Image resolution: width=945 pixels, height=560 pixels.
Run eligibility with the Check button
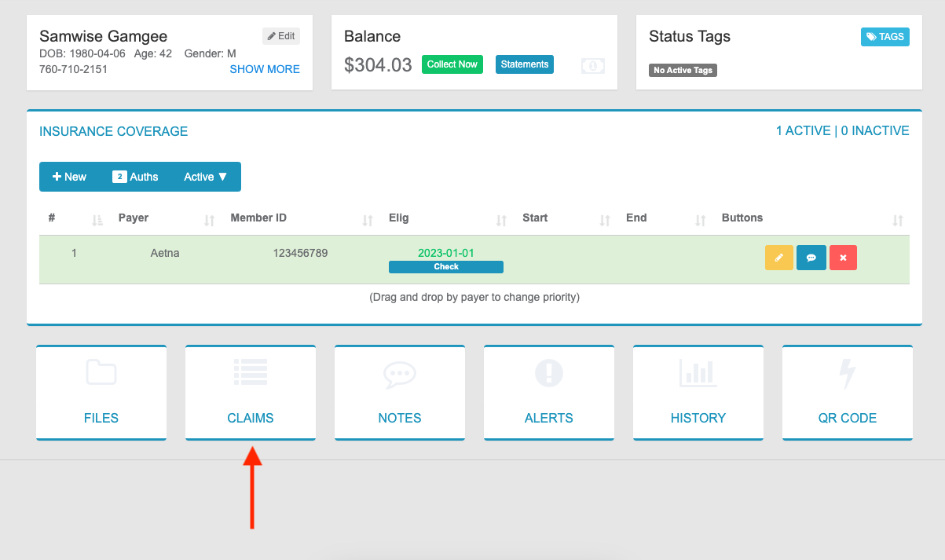pyautogui.click(x=445, y=266)
